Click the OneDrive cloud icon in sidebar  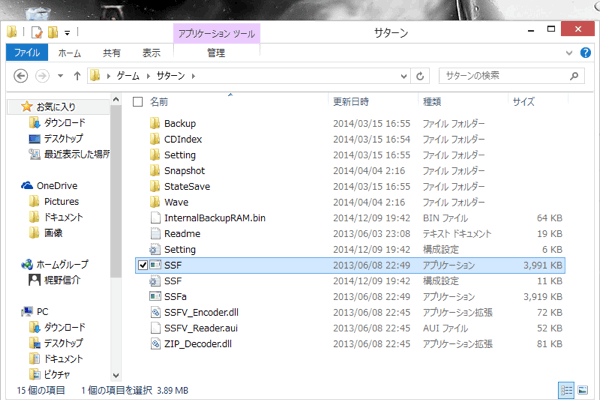28,185
